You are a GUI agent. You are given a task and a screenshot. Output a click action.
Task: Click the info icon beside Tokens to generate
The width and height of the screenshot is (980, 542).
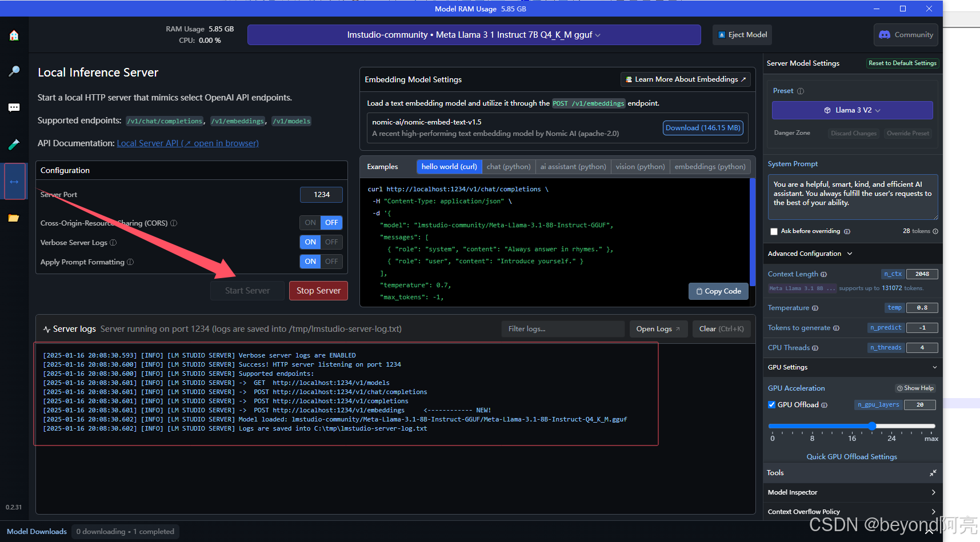pyautogui.click(x=837, y=328)
